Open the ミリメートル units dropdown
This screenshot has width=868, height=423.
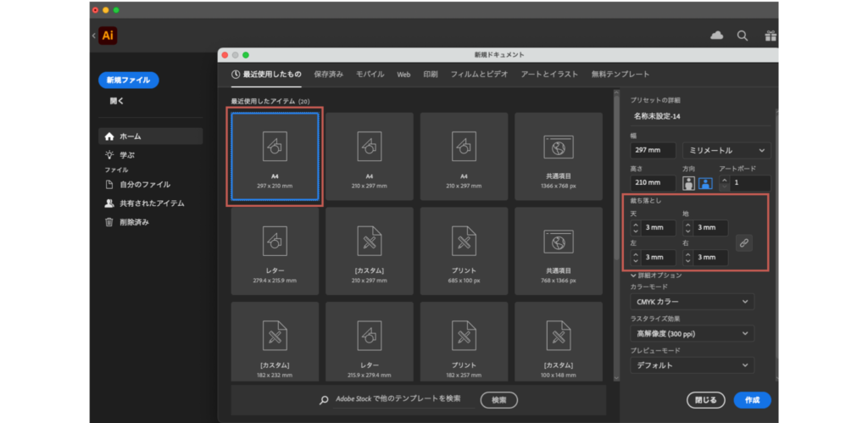click(726, 151)
